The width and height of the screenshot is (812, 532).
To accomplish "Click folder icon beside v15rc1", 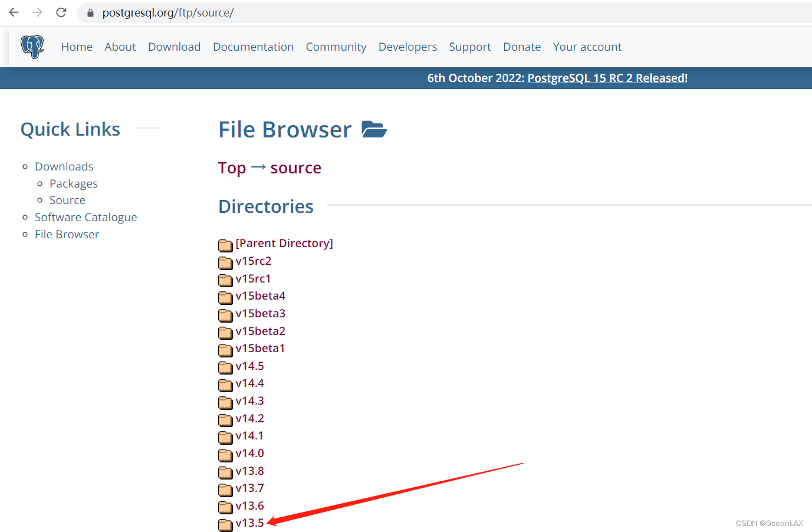I will click(x=225, y=280).
